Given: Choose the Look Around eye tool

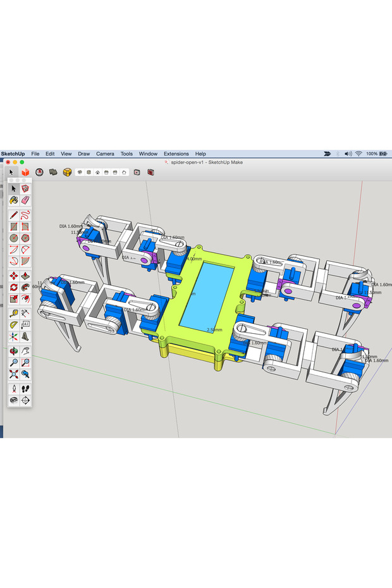Looking at the screenshot, I should (x=14, y=400).
